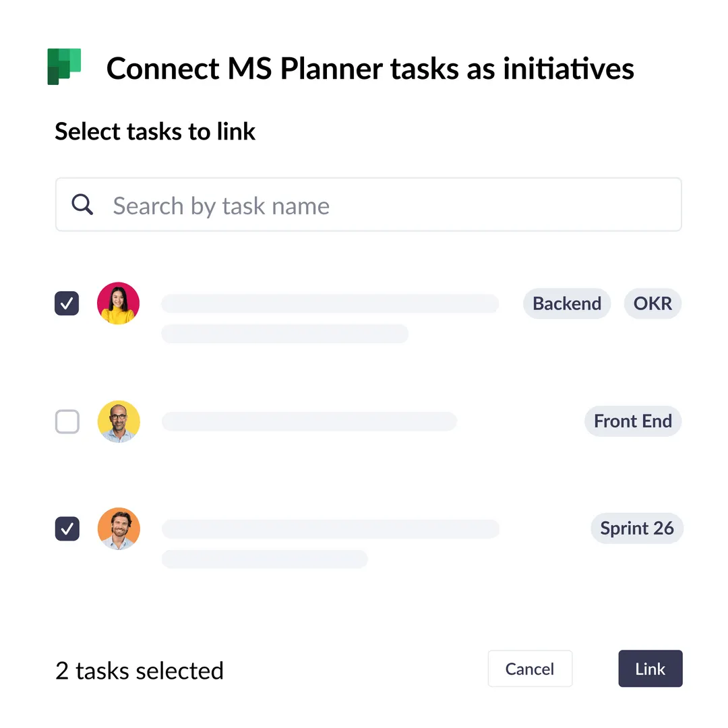Uncheck the first task's checkbox

pos(67,303)
